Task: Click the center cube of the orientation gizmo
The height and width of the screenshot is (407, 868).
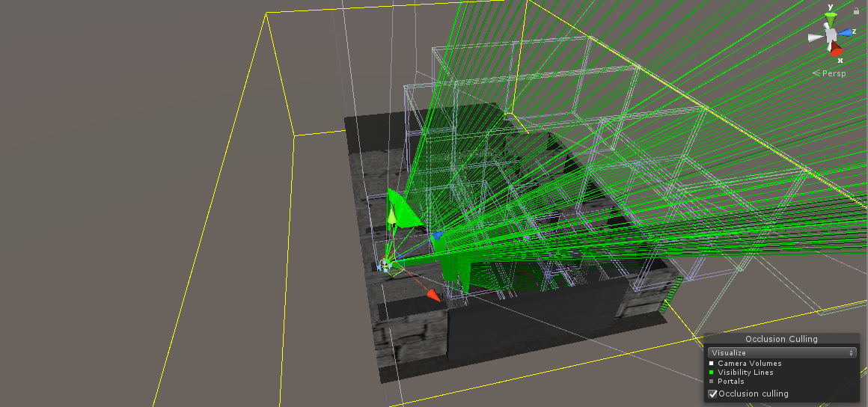Action: point(831,35)
